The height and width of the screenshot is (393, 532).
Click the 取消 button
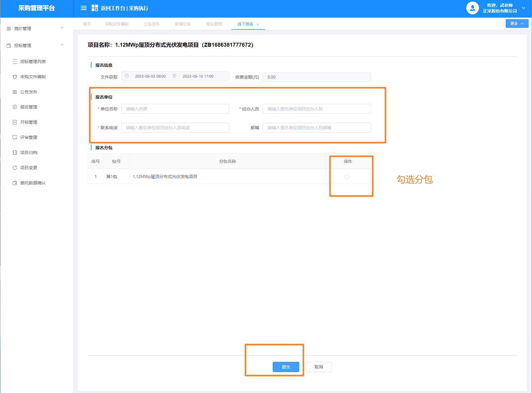pyautogui.click(x=318, y=367)
